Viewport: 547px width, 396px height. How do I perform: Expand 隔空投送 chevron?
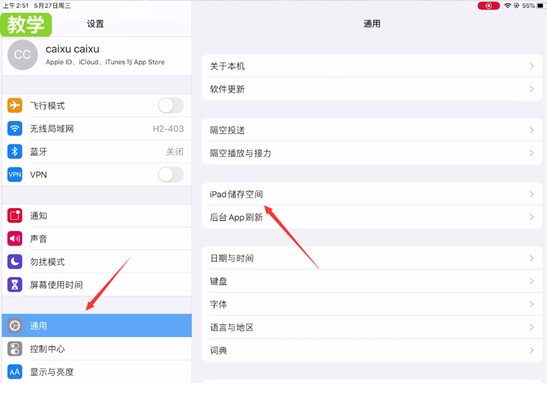(x=532, y=130)
